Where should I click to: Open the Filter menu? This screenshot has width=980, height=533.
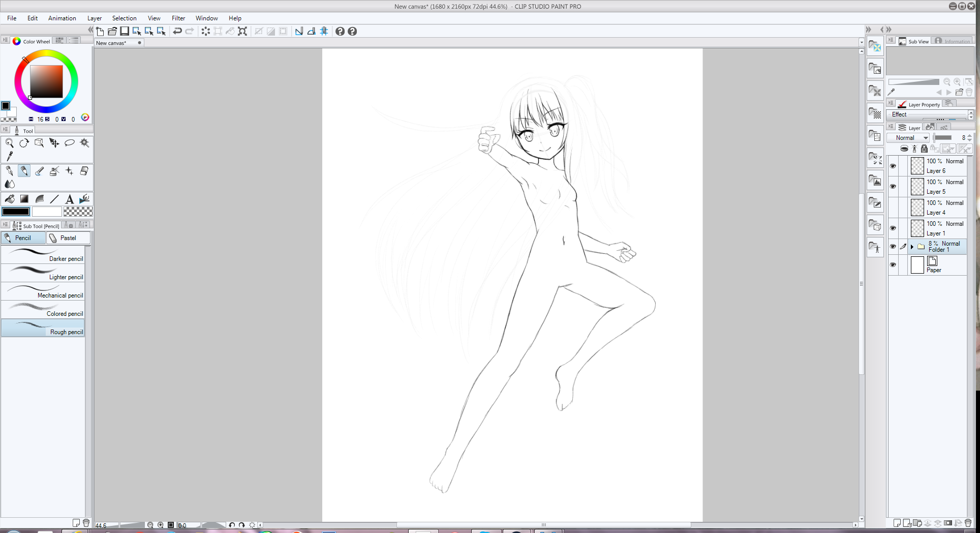178,18
